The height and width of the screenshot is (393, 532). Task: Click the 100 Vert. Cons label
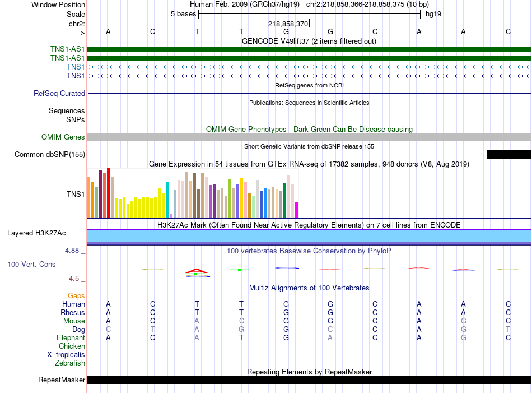coord(31,264)
